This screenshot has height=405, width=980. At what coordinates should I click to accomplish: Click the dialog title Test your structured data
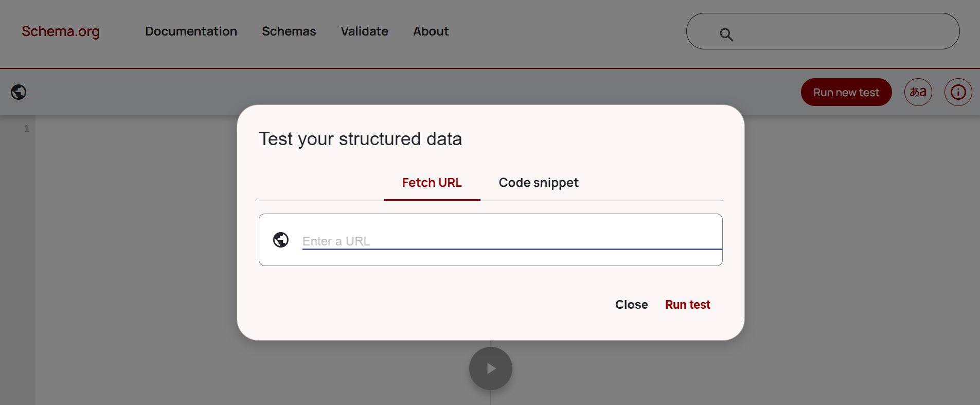(x=360, y=139)
